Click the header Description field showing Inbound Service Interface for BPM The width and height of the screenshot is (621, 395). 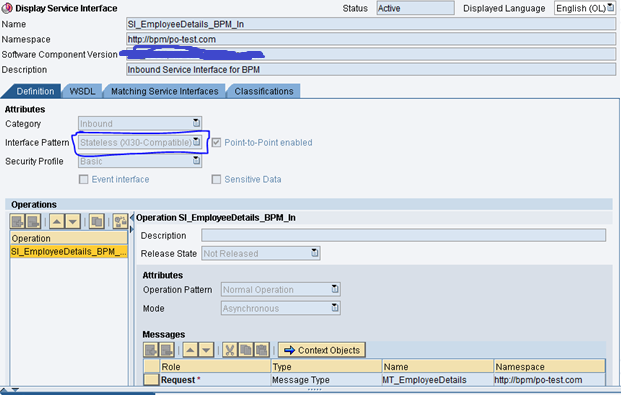371,69
